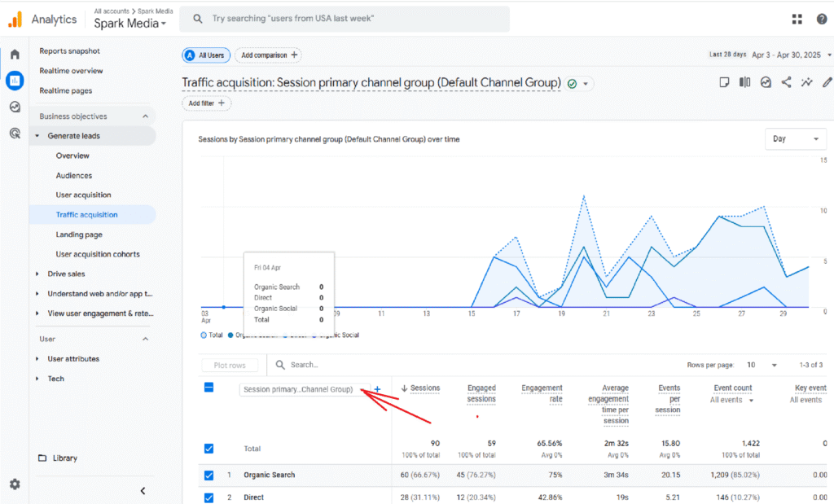Viewport: 834px width, 504px height.
Task: Expand the User attributes group
Action: 37,359
